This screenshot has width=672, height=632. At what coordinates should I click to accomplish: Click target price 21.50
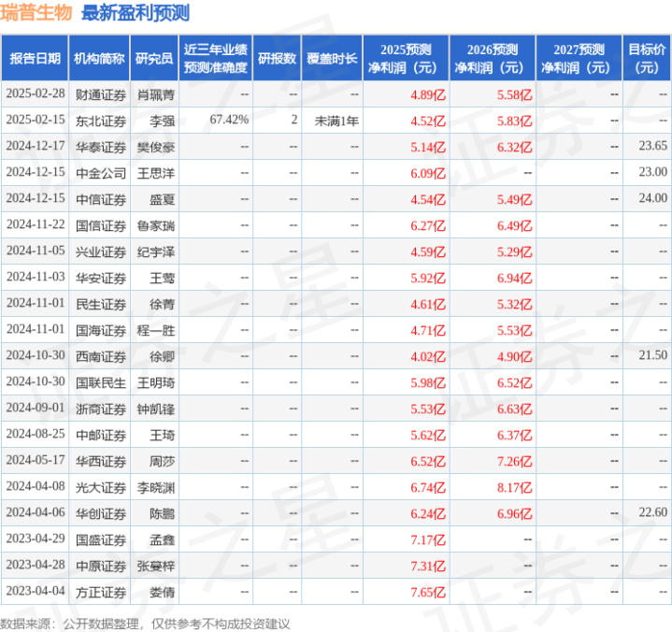[652, 355]
